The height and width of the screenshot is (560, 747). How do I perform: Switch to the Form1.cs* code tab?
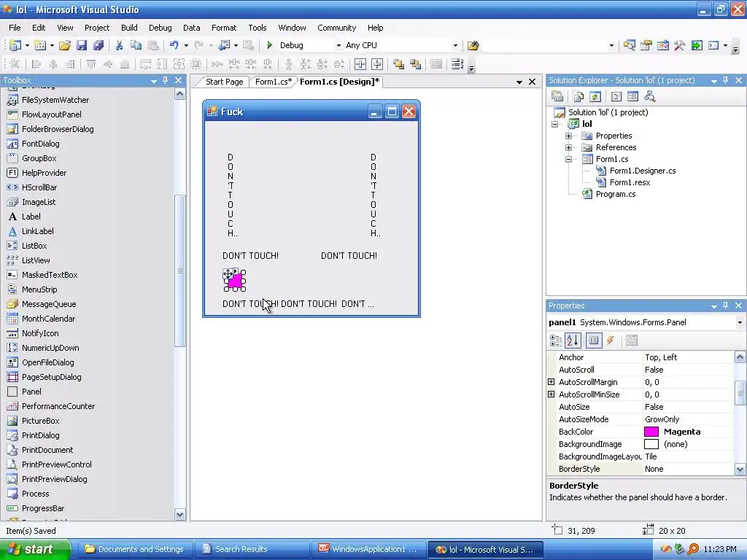274,82
